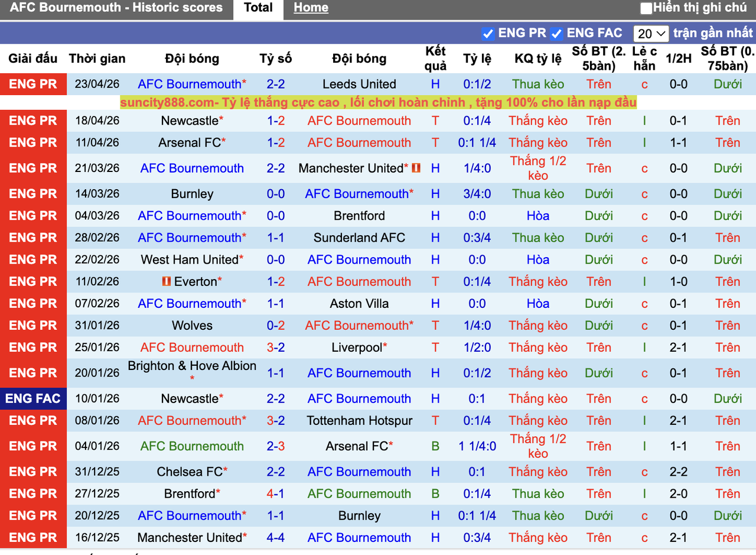The image size is (756, 555).
Task: Click the 4-4 score against Manchester United
Action: click(x=276, y=537)
